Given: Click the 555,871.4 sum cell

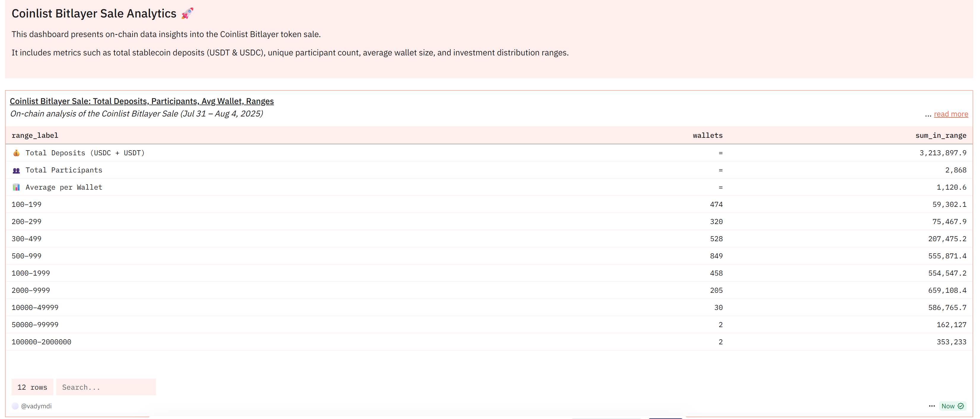Looking at the screenshot, I should click(x=947, y=256).
